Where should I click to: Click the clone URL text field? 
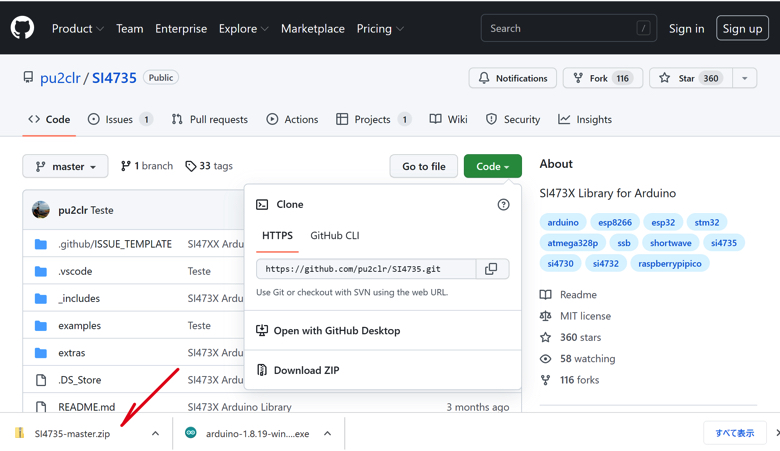tap(367, 269)
